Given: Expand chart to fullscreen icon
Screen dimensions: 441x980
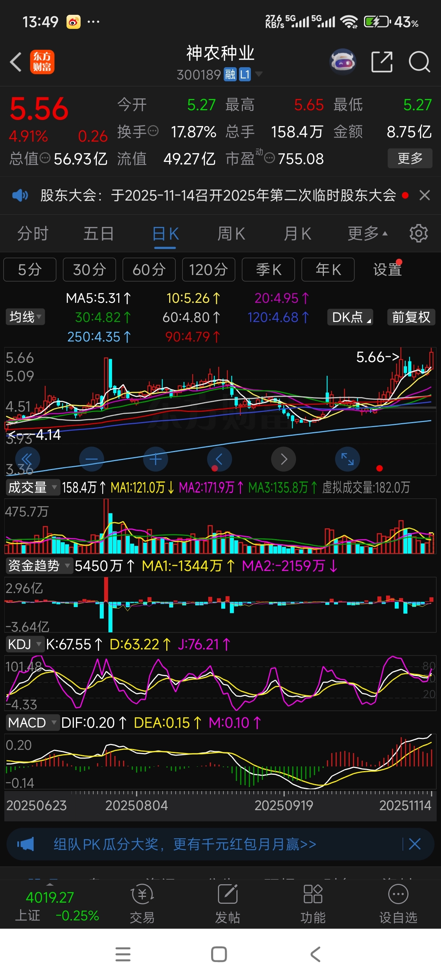Looking at the screenshot, I should pos(347,459).
